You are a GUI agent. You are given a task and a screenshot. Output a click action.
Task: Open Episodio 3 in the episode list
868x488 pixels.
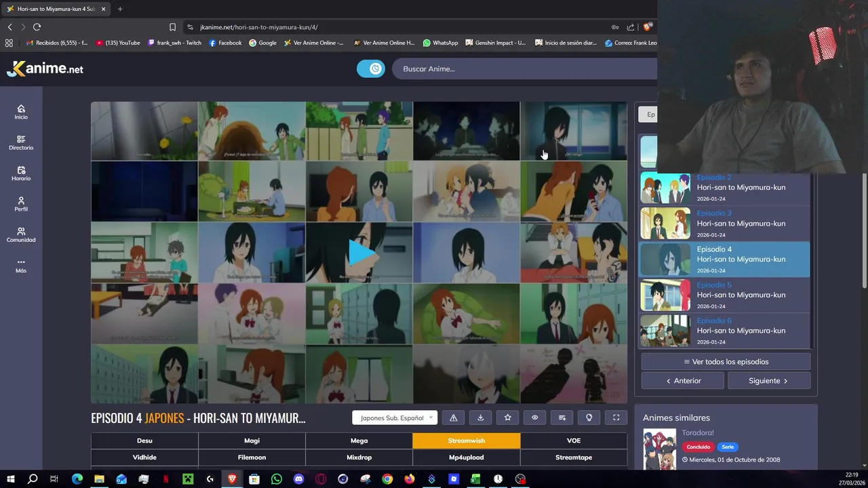725,224
